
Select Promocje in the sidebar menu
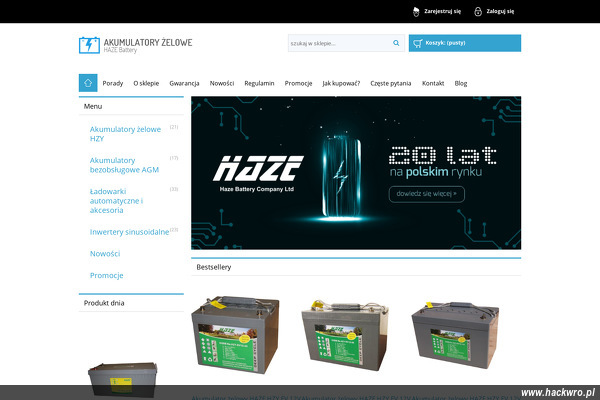(x=106, y=275)
